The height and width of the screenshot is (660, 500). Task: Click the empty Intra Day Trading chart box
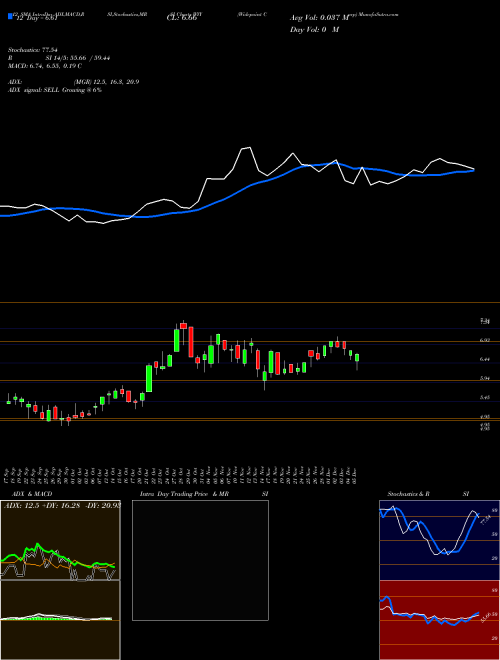coord(200,560)
